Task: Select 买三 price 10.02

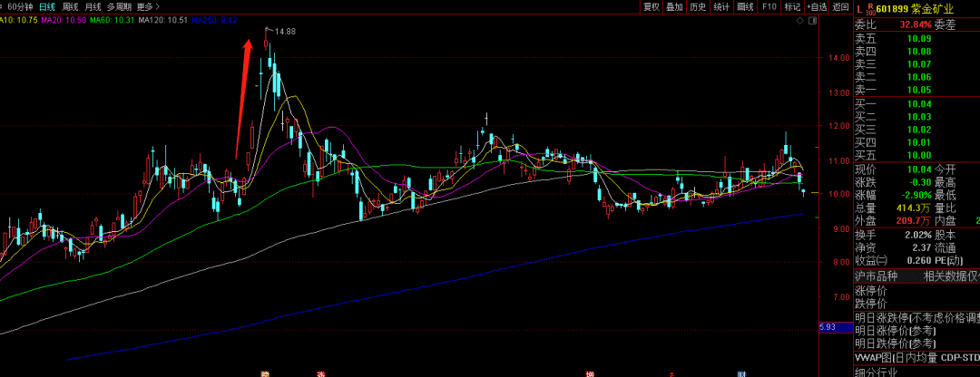Action: coord(918,130)
